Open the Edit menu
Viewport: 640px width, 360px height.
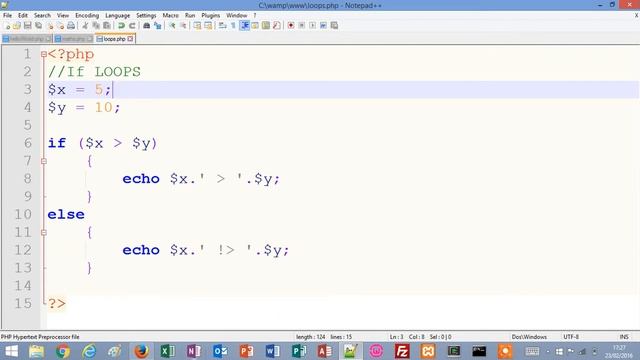pyautogui.click(x=23, y=16)
